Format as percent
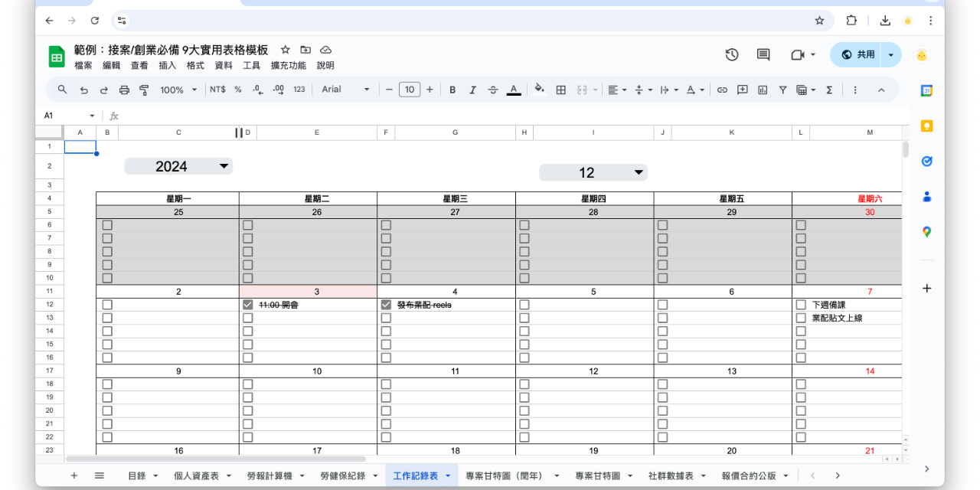This screenshot has height=490, width=980. click(x=238, y=90)
